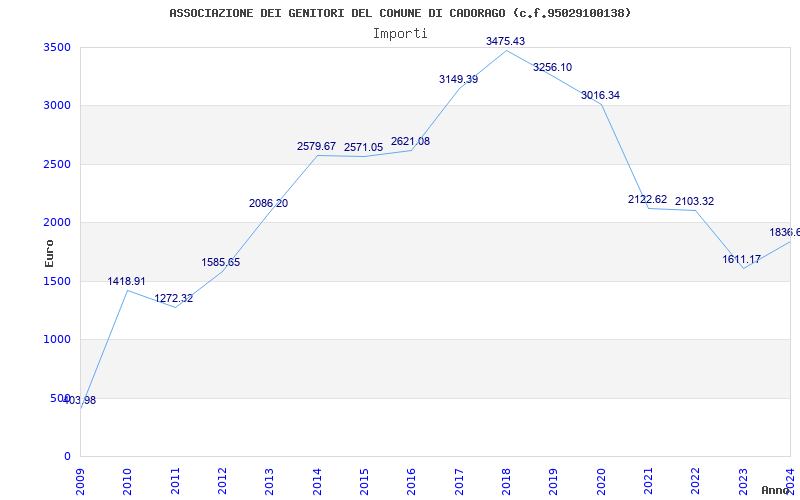The image size is (800, 500).
Task: Click peak value 3475.43
Action: (505, 41)
